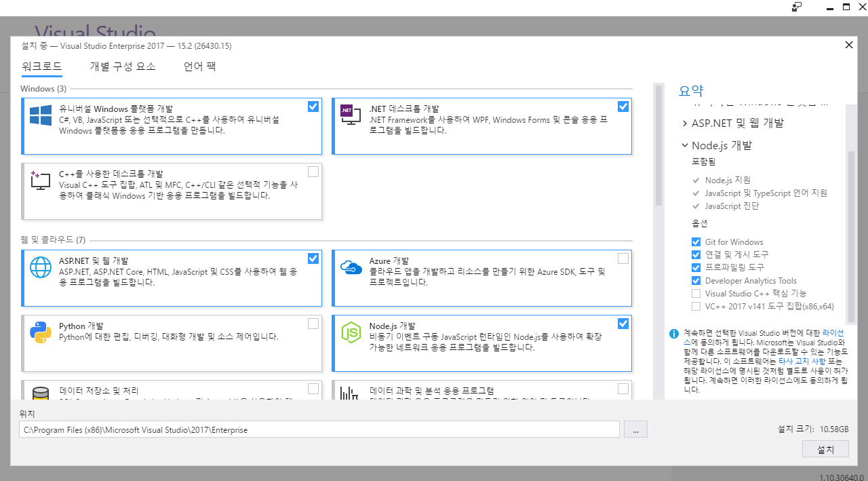Screen dimensions: 868x481
Task: Click the data storage database cylinder icon
Action: (x=41, y=393)
